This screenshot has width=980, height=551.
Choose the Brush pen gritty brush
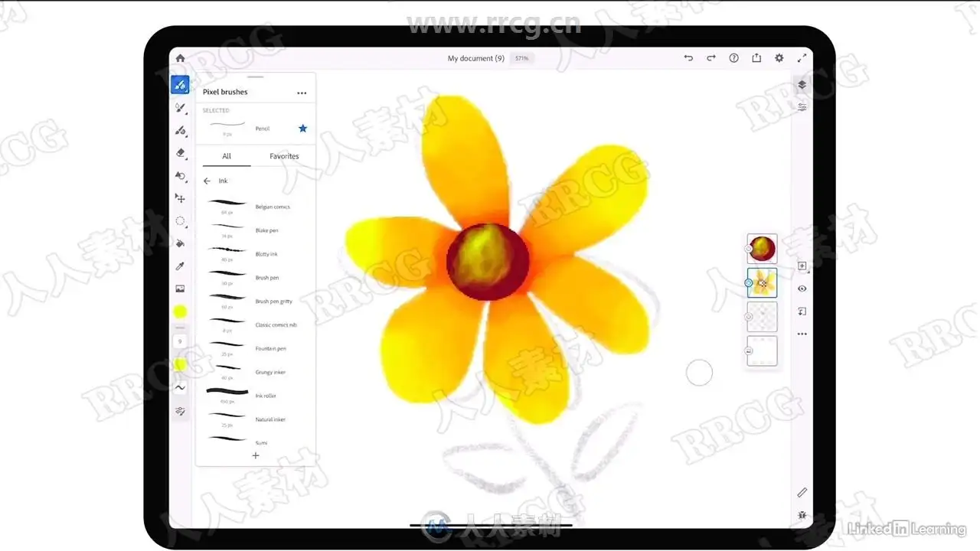point(255,302)
